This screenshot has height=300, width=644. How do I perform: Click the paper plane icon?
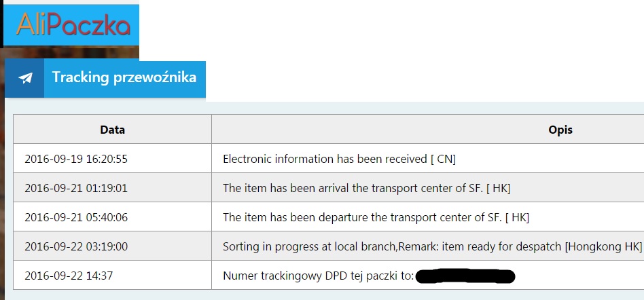[25, 78]
